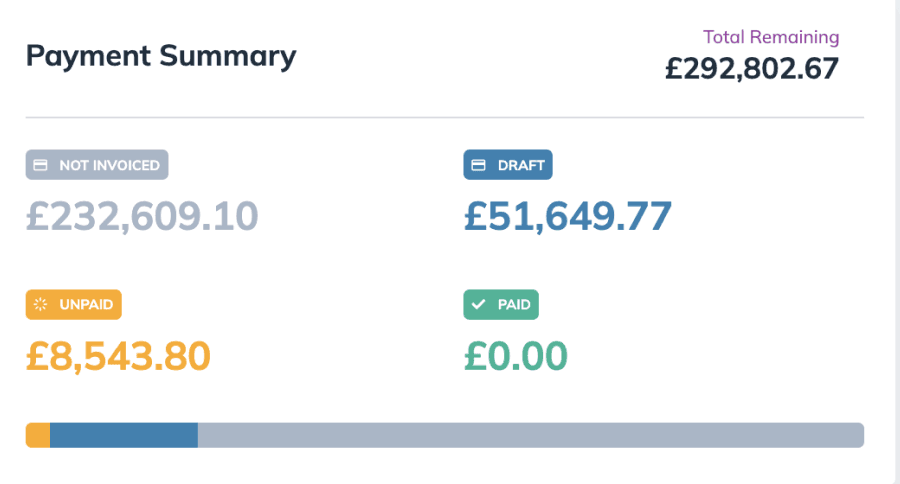
Task: Click the vertical scrollbar on right edge
Action: (x=895, y=240)
